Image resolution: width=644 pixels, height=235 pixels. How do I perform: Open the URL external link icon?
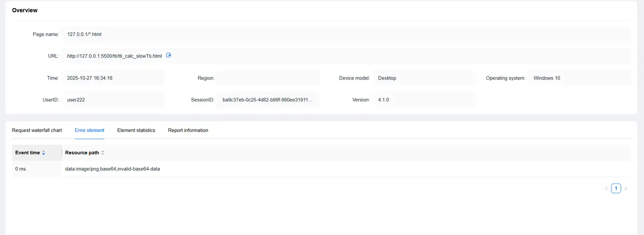point(169,55)
